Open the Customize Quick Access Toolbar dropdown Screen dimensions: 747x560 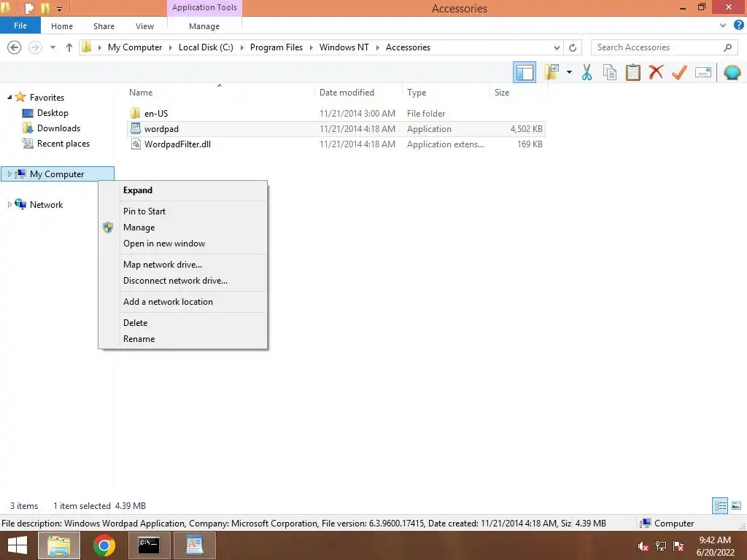60,9
